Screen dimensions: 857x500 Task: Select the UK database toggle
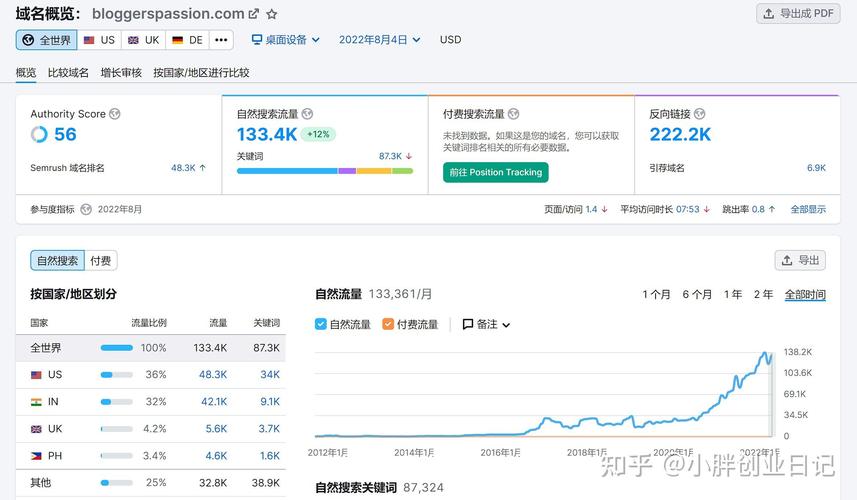click(x=143, y=40)
